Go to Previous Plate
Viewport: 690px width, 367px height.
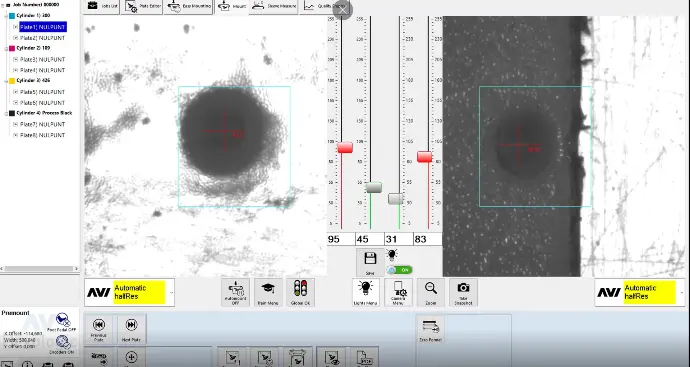pyautogui.click(x=99, y=329)
